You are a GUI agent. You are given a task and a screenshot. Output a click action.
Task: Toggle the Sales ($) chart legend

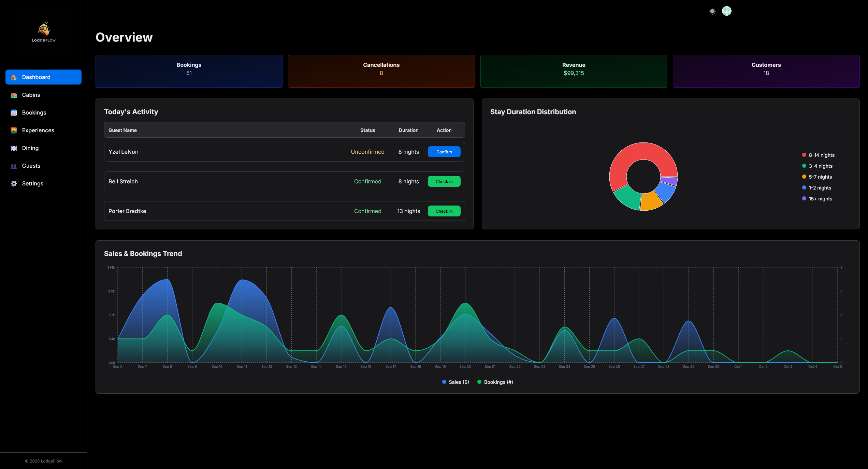click(x=455, y=382)
